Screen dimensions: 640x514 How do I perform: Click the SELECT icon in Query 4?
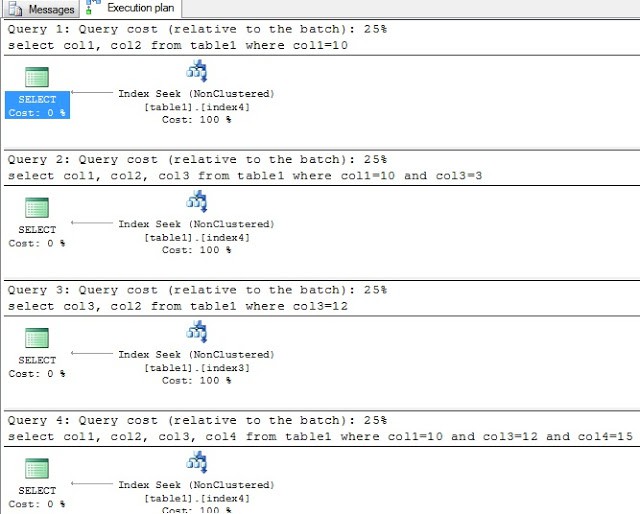tap(37, 468)
